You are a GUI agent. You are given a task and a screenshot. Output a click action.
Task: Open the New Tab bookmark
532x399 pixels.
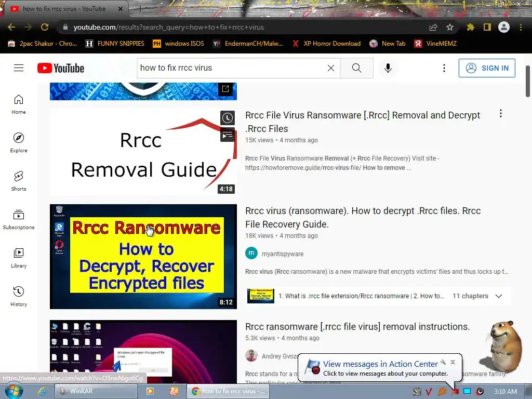tap(388, 44)
